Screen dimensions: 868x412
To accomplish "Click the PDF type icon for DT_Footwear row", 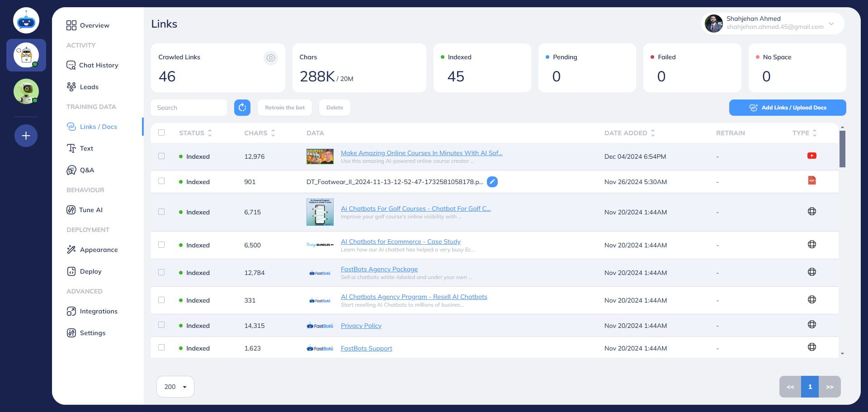I will point(811,181).
